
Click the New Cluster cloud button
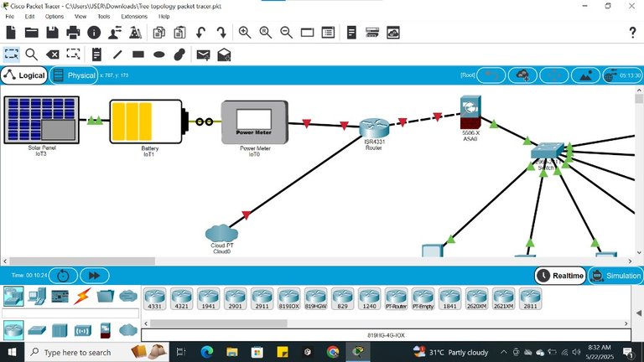522,75
